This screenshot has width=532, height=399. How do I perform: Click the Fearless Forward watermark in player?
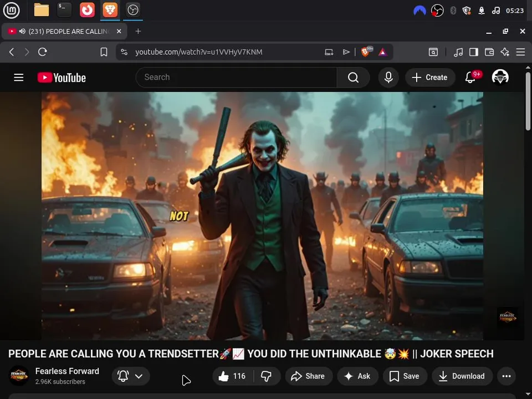point(507,317)
